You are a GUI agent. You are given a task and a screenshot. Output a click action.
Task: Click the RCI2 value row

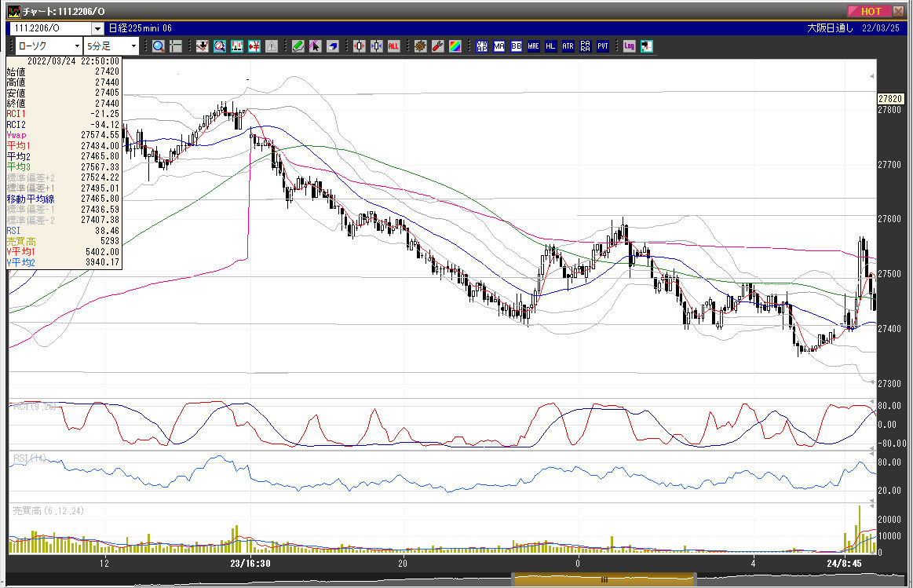click(64, 125)
